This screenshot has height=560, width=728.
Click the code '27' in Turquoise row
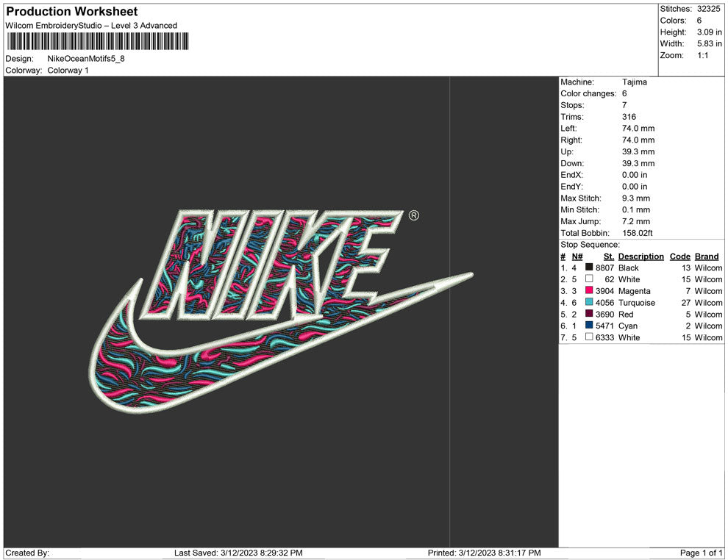point(686,303)
